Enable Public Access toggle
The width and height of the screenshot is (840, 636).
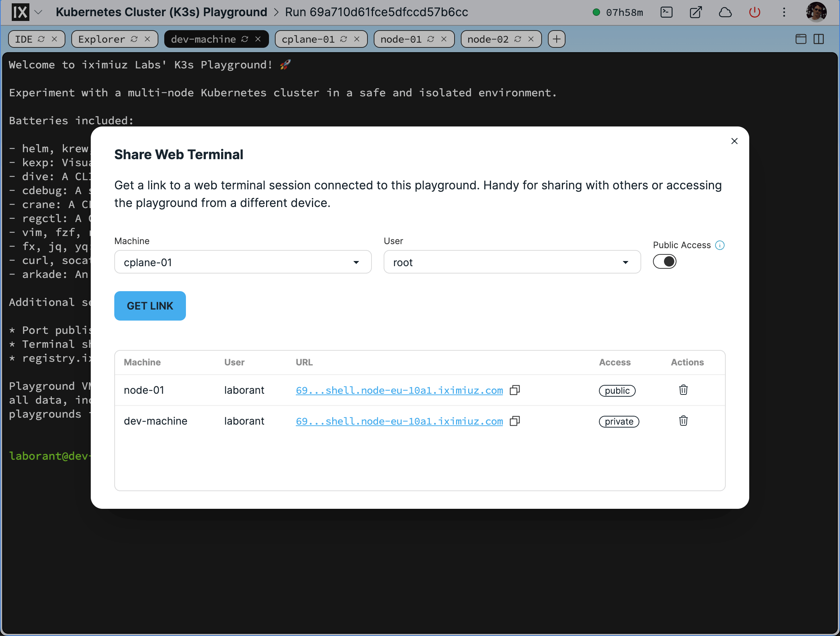[x=665, y=261]
